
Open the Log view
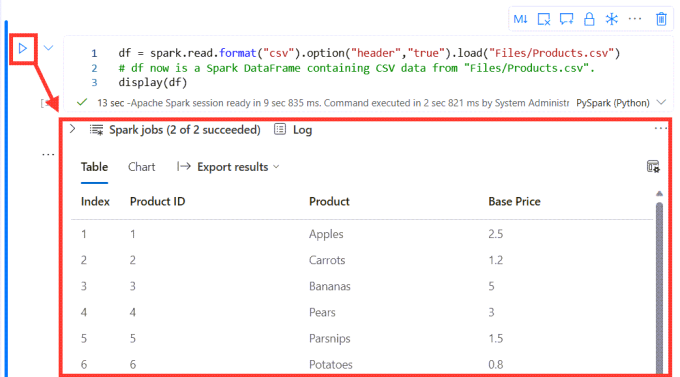(x=302, y=130)
